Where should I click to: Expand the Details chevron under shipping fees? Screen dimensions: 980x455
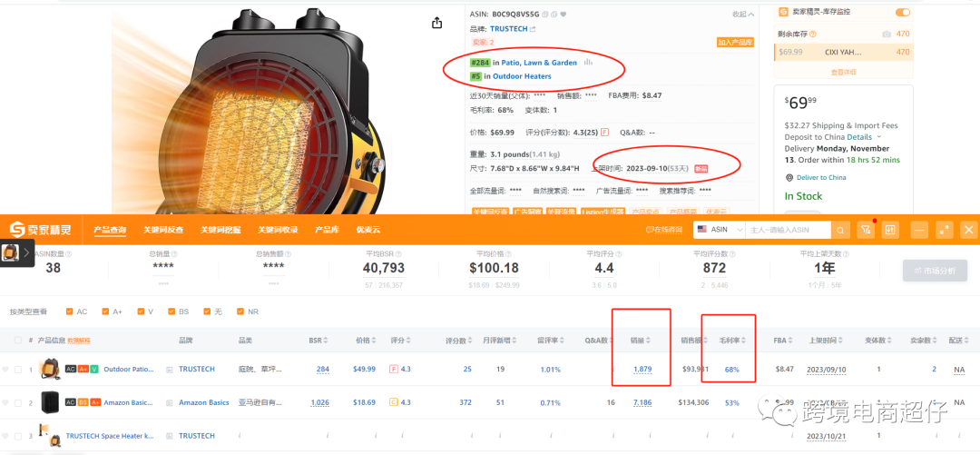878,137
